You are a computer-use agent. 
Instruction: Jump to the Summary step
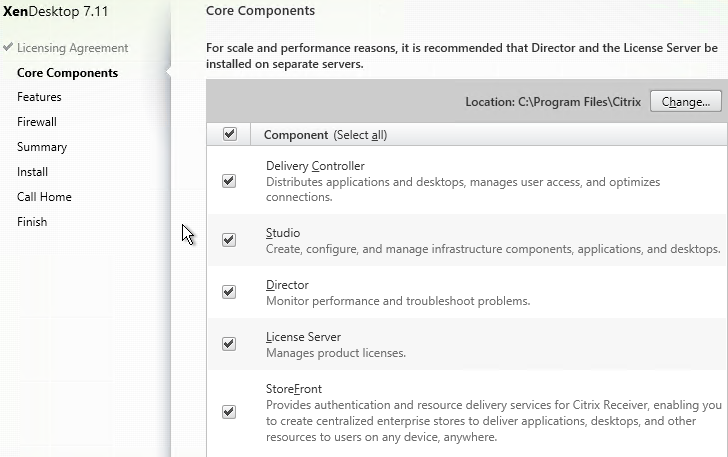tap(42, 147)
